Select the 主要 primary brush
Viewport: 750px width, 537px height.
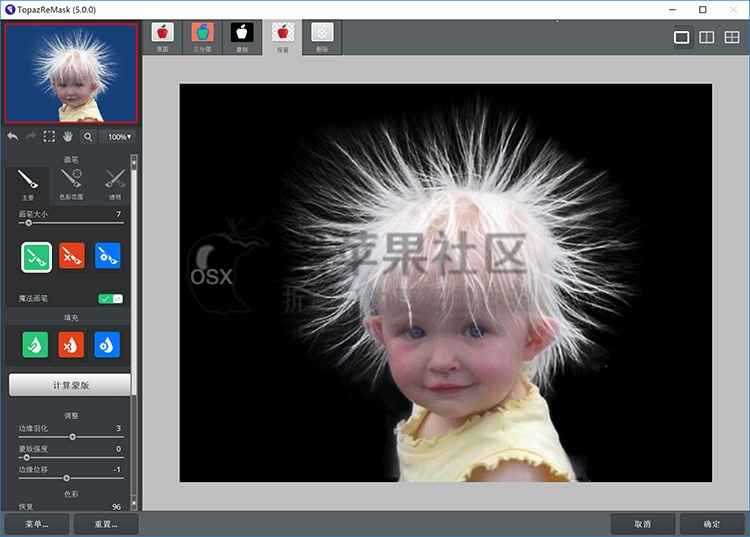pyautogui.click(x=28, y=185)
